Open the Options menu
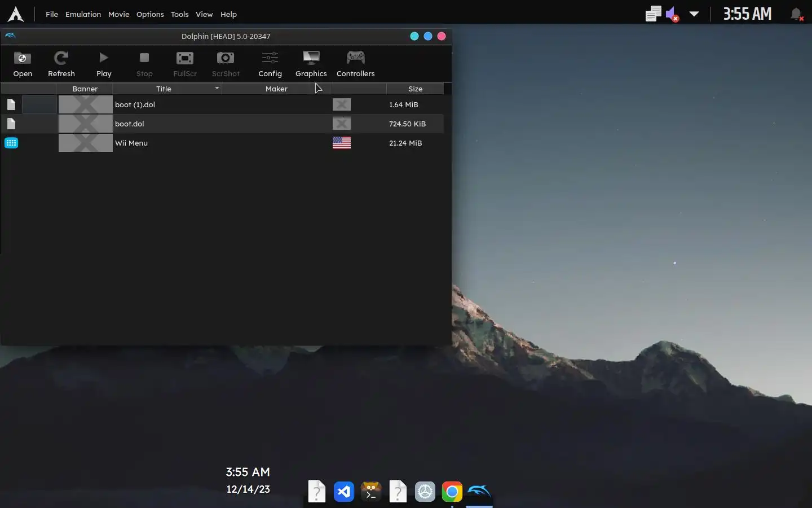Screen dimensions: 812x508 (150, 14)
